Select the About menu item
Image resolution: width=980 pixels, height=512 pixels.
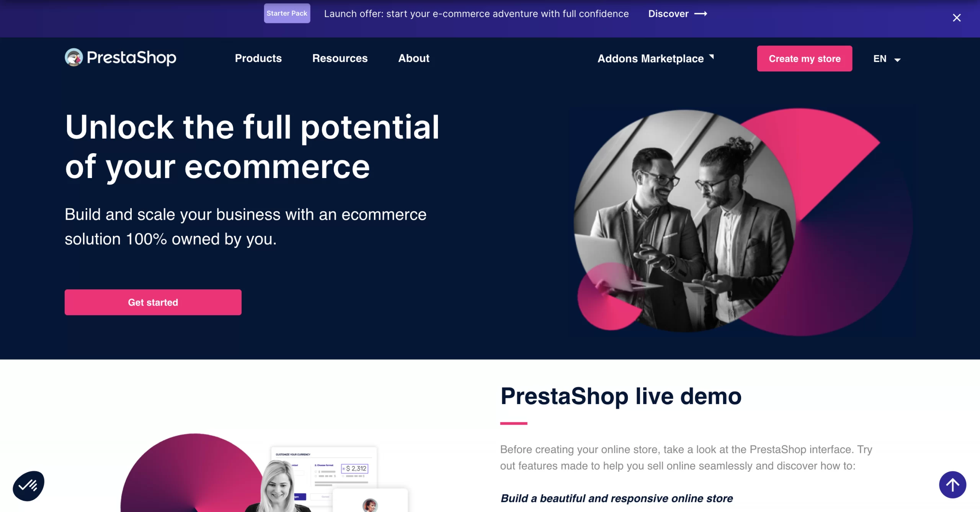coord(413,58)
